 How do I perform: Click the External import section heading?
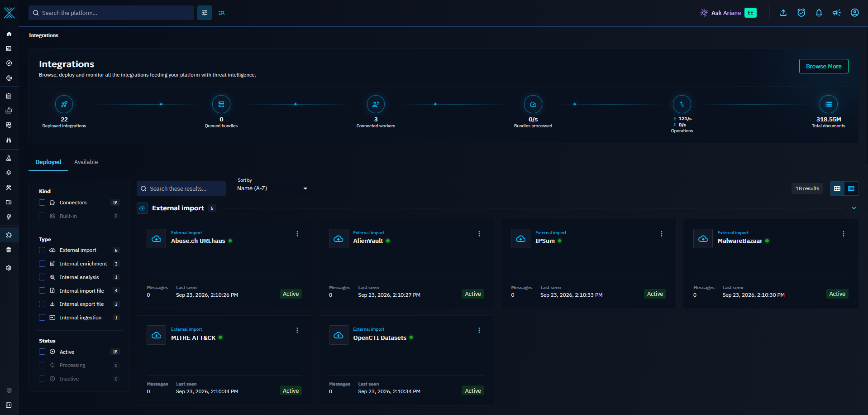coord(178,208)
